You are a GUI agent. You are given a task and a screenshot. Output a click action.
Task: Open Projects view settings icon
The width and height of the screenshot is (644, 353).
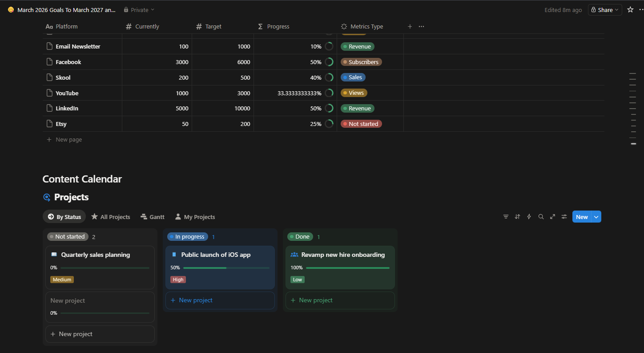[x=564, y=217]
